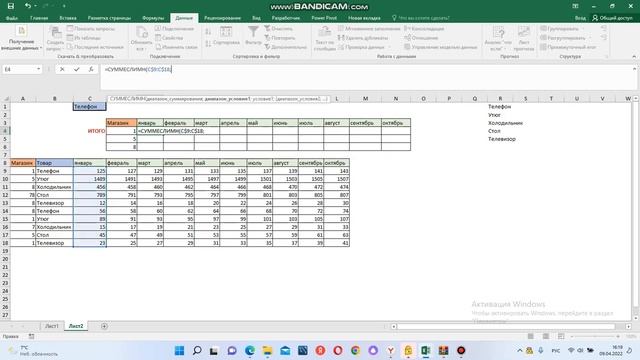Click the Normal view icon in status bar
This screenshot has height=360, width=640.
pyautogui.click(x=531, y=336)
